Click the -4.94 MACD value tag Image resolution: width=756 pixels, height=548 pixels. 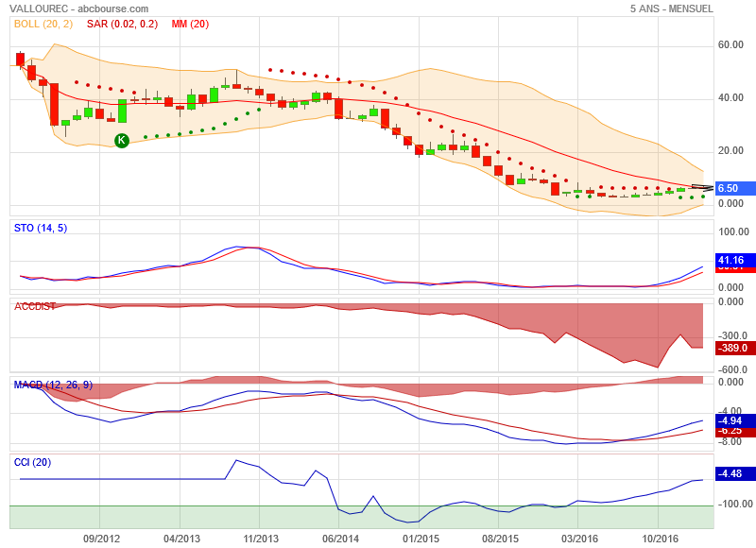click(735, 420)
